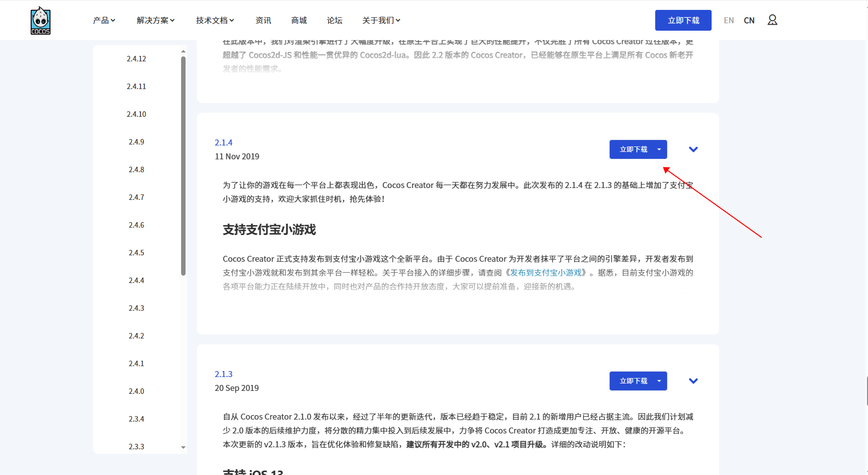Select version 2.3.4 in sidebar
Viewport: 868px width, 475px height.
coord(137,419)
